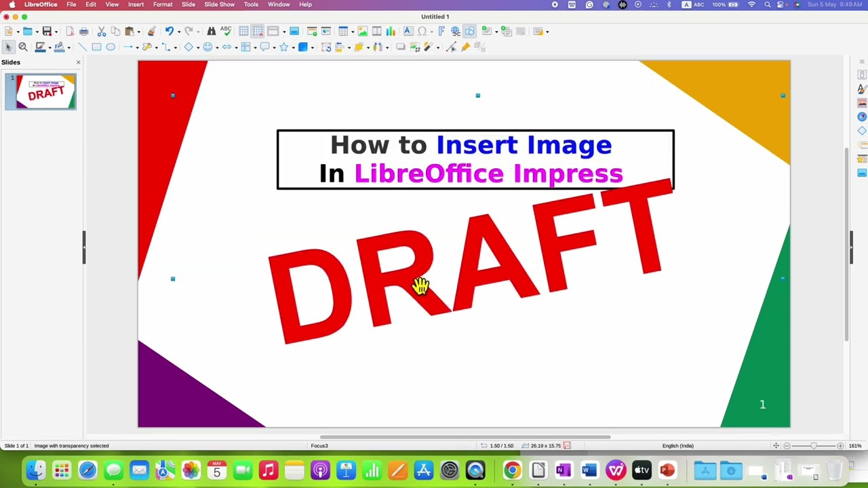Expand the Stars and Banners dropdown
The height and width of the screenshot is (488, 868).
coord(293,47)
